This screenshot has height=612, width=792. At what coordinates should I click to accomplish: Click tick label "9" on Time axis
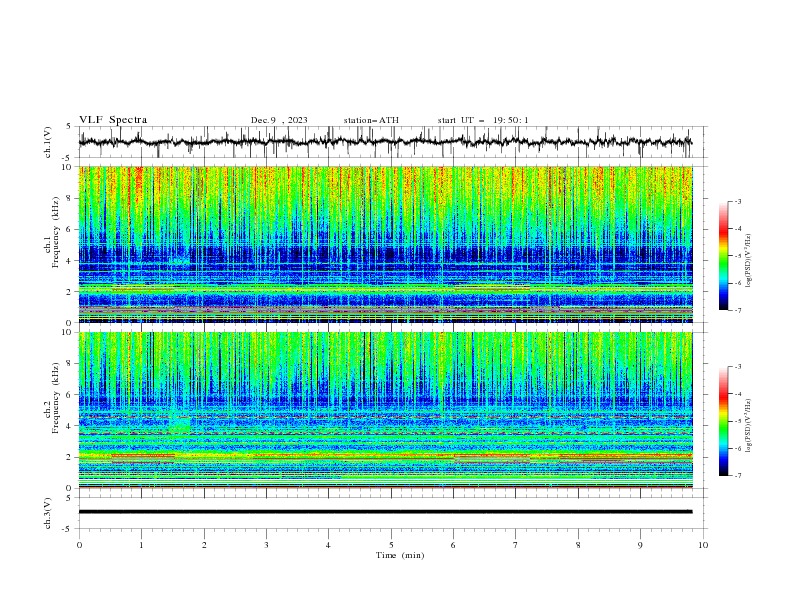640,545
